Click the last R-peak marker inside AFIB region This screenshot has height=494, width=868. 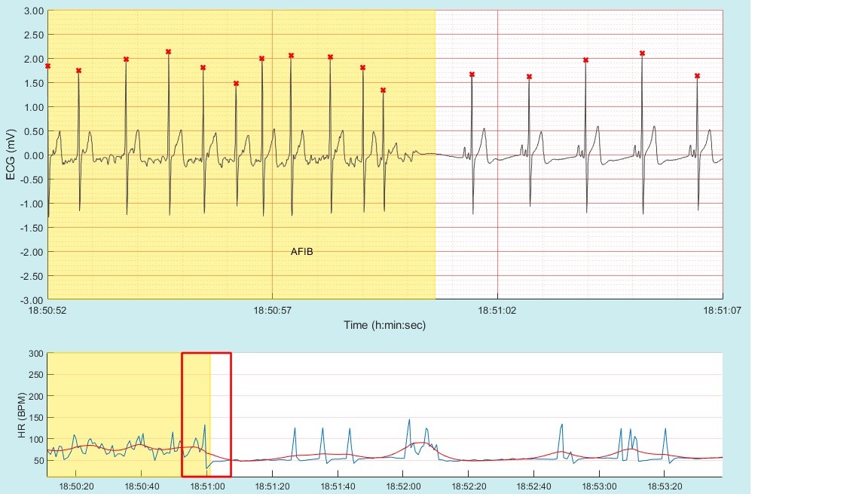384,91
